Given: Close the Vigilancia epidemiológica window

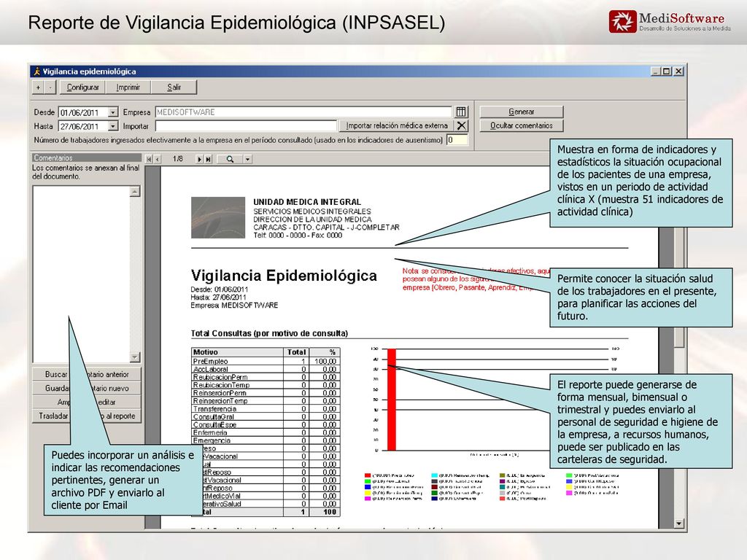Looking at the screenshot, I should pos(679,71).
